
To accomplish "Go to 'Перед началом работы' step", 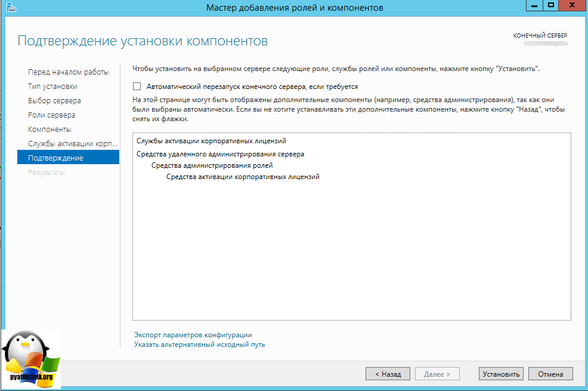I will point(68,72).
